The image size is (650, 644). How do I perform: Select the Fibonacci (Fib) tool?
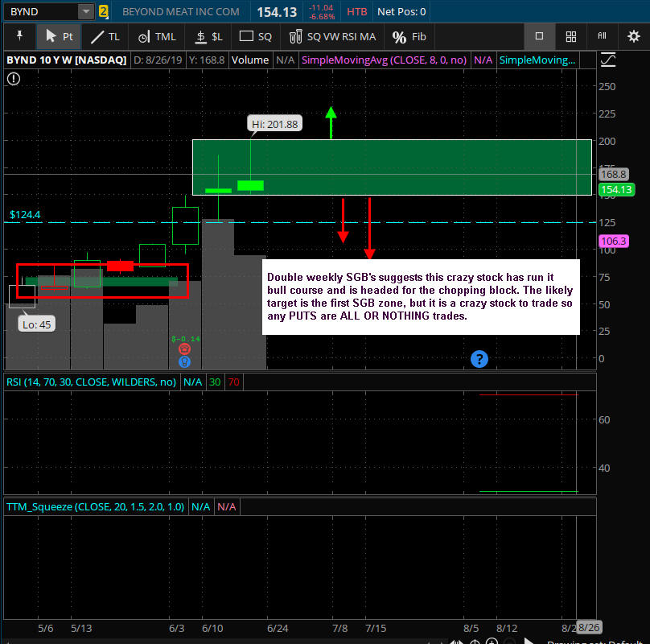(409, 37)
